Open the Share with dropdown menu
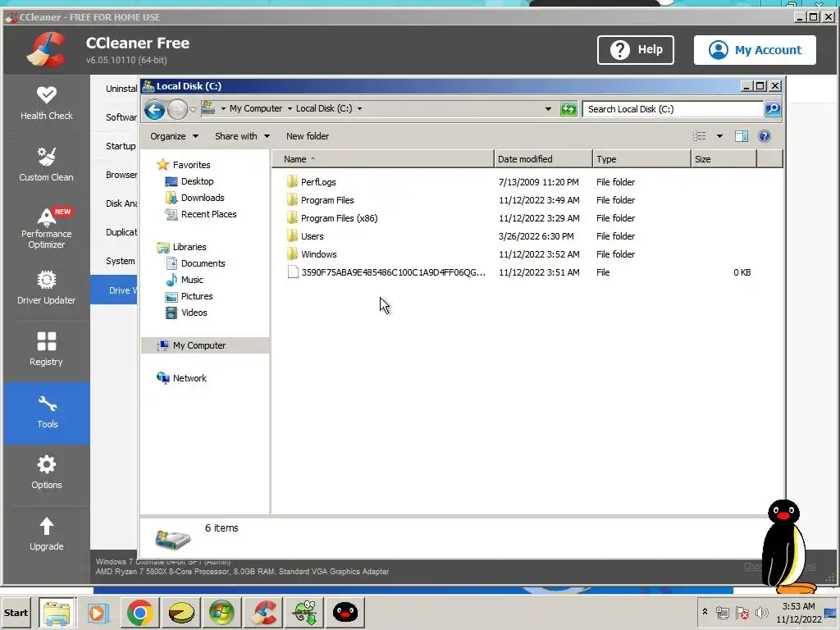Viewport: 840px width, 630px height. point(242,136)
